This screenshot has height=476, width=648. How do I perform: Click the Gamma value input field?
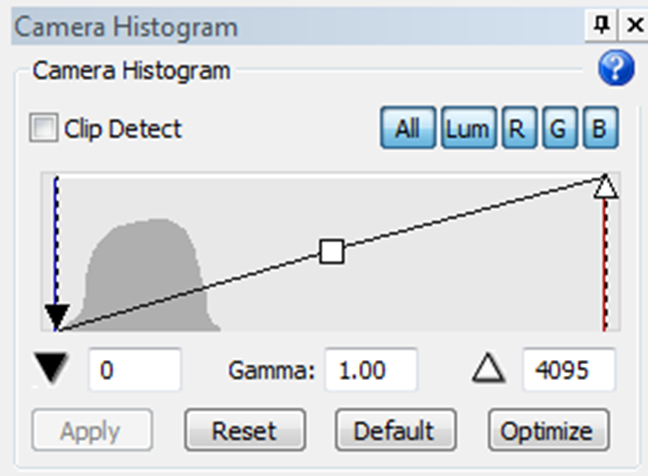[369, 371]
